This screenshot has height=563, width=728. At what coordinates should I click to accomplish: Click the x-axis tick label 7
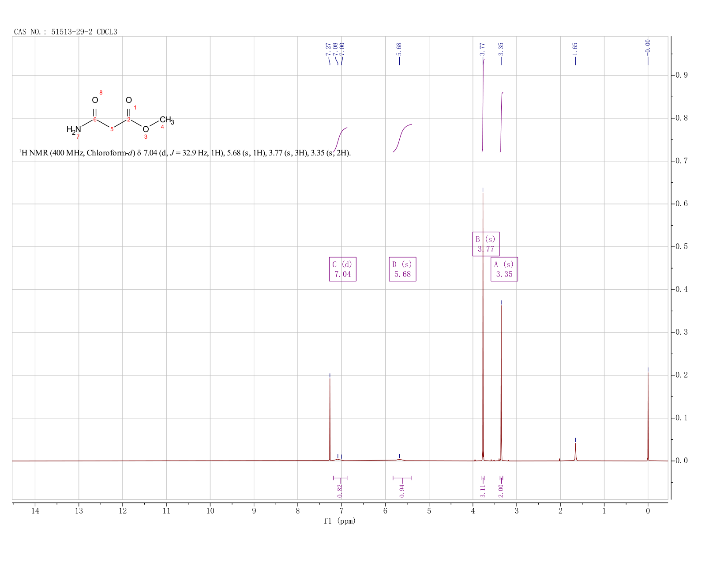341,511
